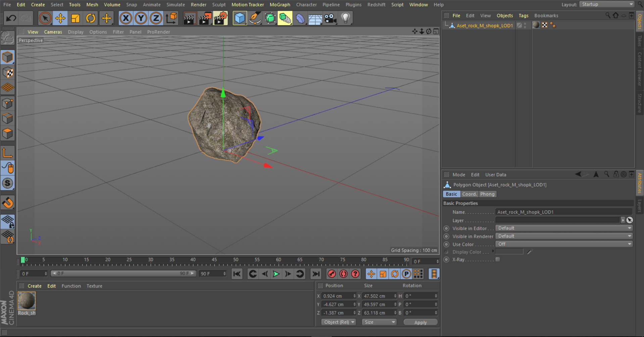Switch to Polygons mode in left palette
The height and width of the screenshot is (337, 644).
[x=7, y=134]
